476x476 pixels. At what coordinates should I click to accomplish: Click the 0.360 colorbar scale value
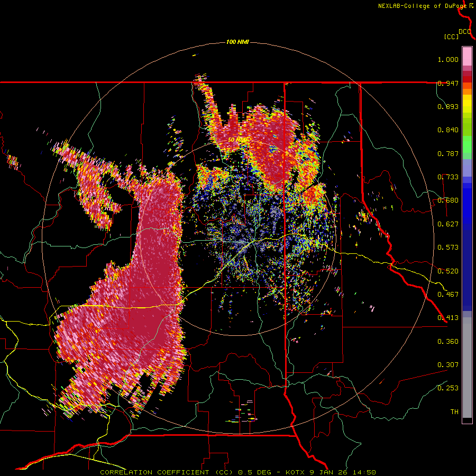click(448, 342)
